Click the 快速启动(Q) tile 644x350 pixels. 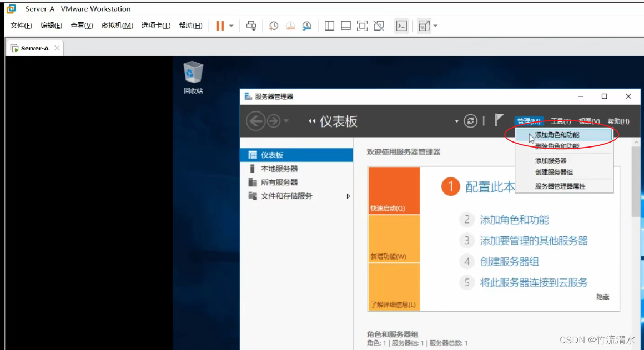coord(394,190)
